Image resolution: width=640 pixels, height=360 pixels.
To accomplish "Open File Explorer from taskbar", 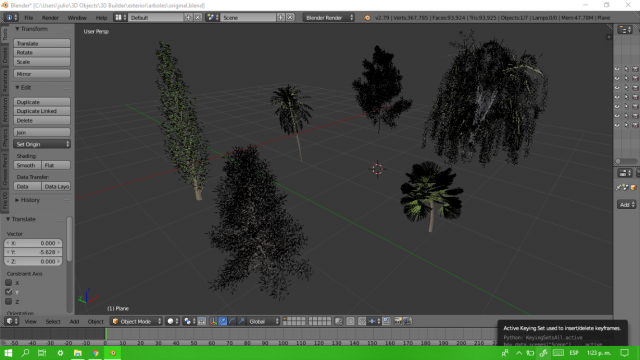I will coord(78,353).
